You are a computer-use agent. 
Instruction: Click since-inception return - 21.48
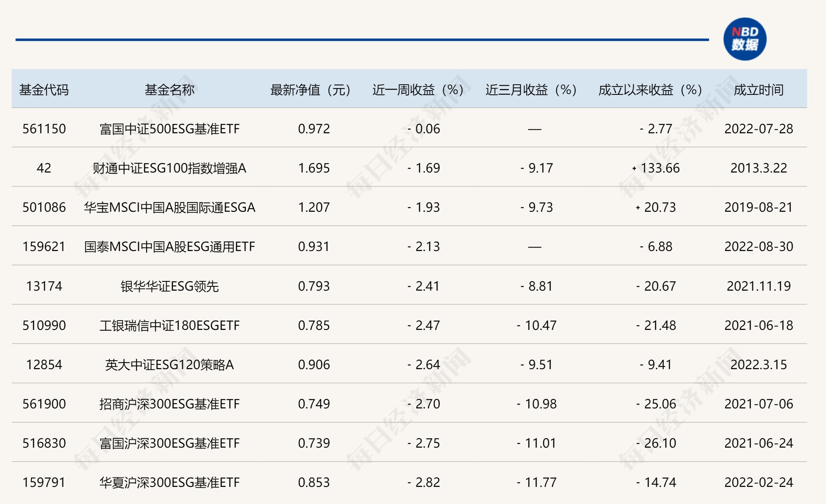(656, 325)
